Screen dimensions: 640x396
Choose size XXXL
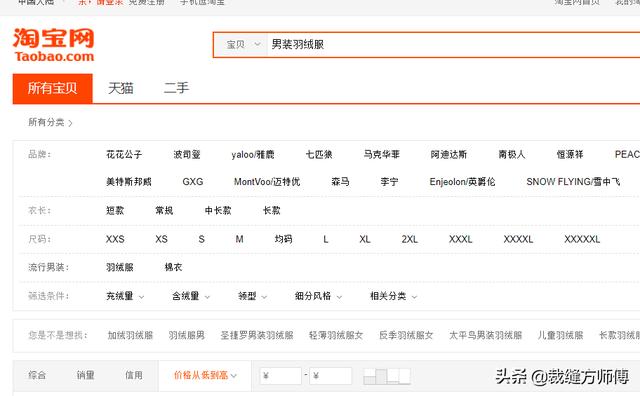pyautogui.click(x=461, y=239)
